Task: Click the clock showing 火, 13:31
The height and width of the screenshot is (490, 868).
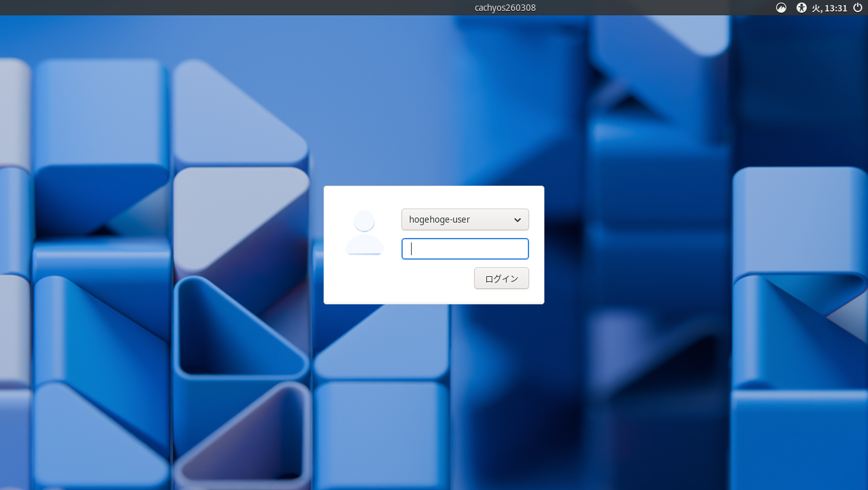Action: [x=829, y=8]
